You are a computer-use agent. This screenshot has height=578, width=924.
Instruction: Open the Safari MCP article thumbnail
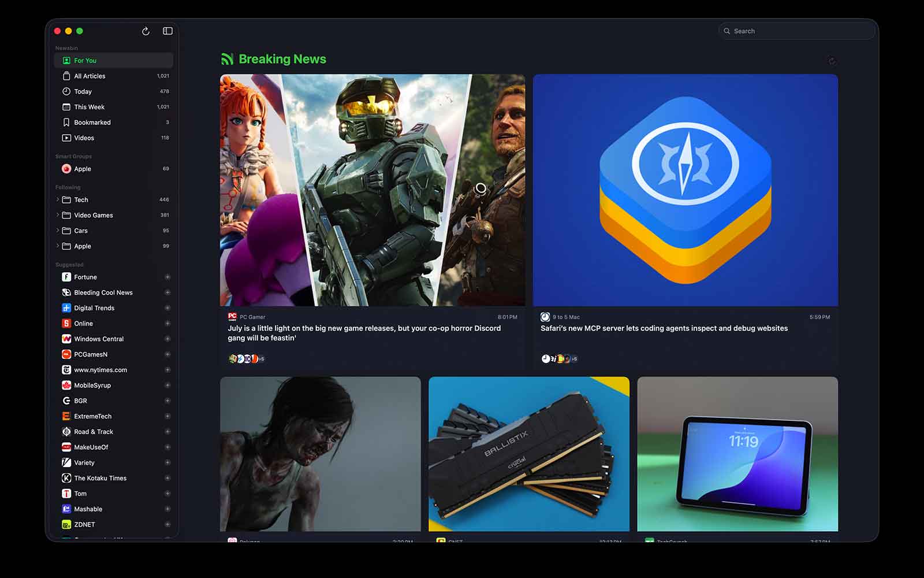coord(685,190)
